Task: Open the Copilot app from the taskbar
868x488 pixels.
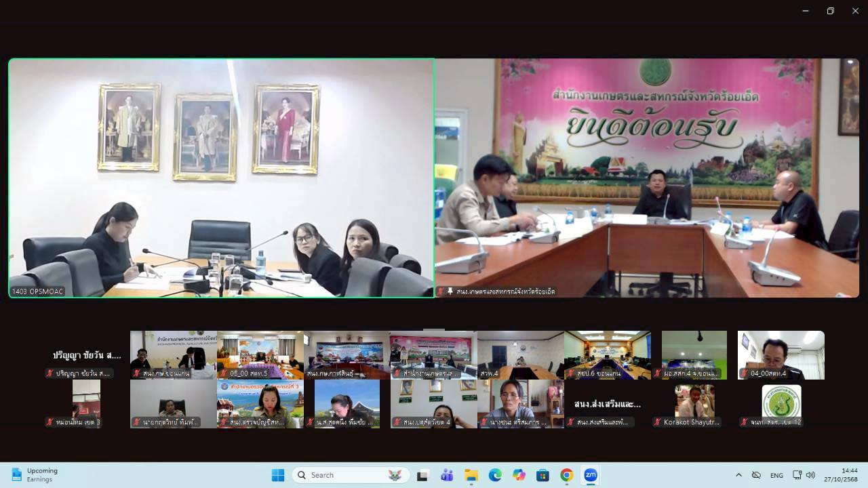Action: 519,475
